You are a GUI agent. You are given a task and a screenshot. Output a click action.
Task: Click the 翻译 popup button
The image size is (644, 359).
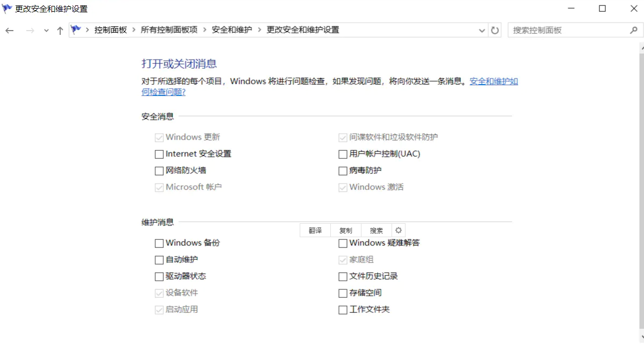pyautogui.click(x=315, y=230)
